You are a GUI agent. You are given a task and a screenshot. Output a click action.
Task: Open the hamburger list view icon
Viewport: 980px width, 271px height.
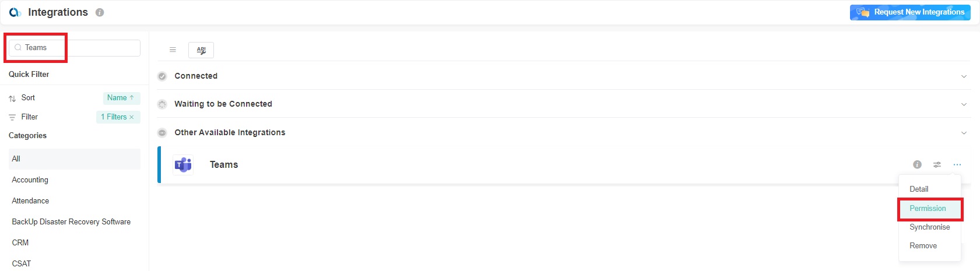(x=173, y=50)
